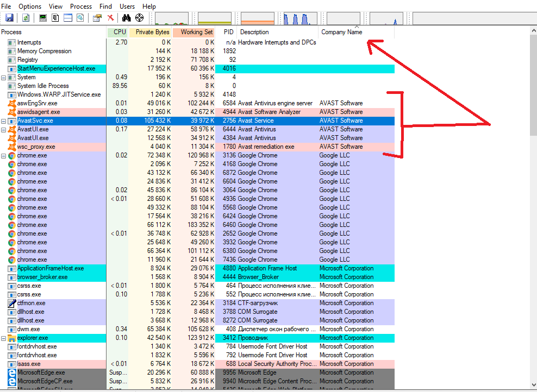This screenshot has width=537, height=392.
Task: Collapse the AvastSvc.exe process tree
Action: (4, 121)
